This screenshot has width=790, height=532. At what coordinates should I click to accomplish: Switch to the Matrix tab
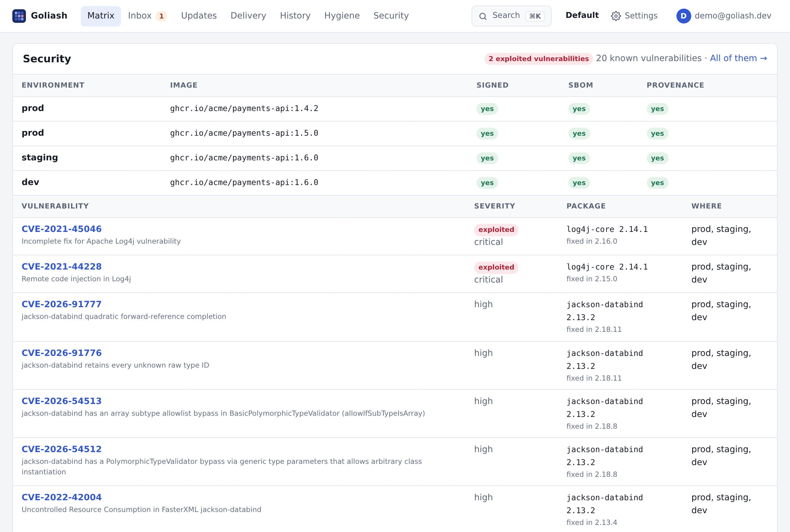point(101,16)
